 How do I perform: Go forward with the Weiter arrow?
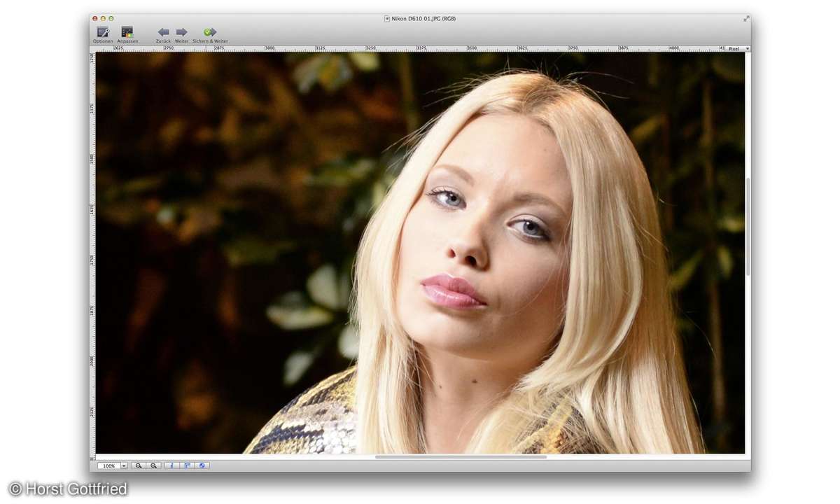point(181,34)
